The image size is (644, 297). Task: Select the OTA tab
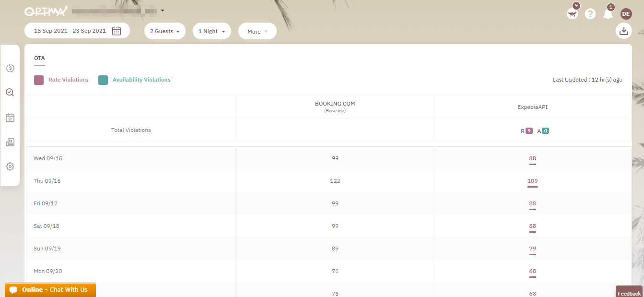39,59
